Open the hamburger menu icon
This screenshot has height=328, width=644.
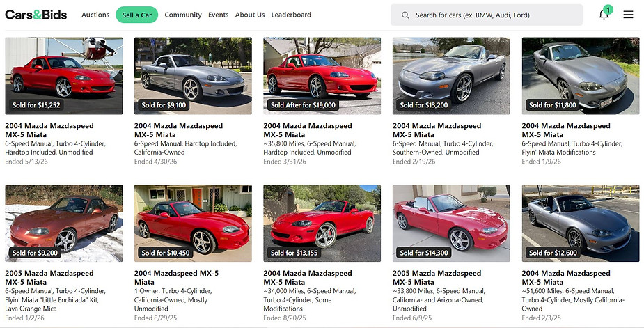(628, 15)
